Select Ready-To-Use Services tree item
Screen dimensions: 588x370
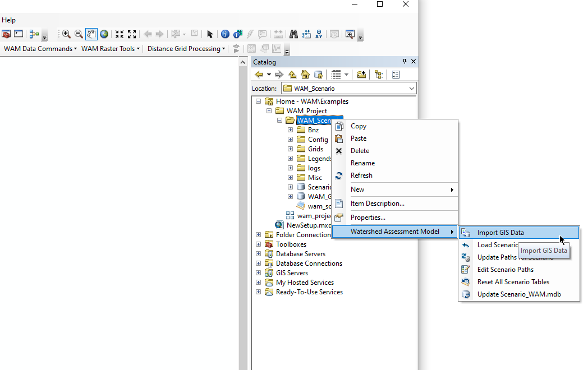[x=309, y=292]
